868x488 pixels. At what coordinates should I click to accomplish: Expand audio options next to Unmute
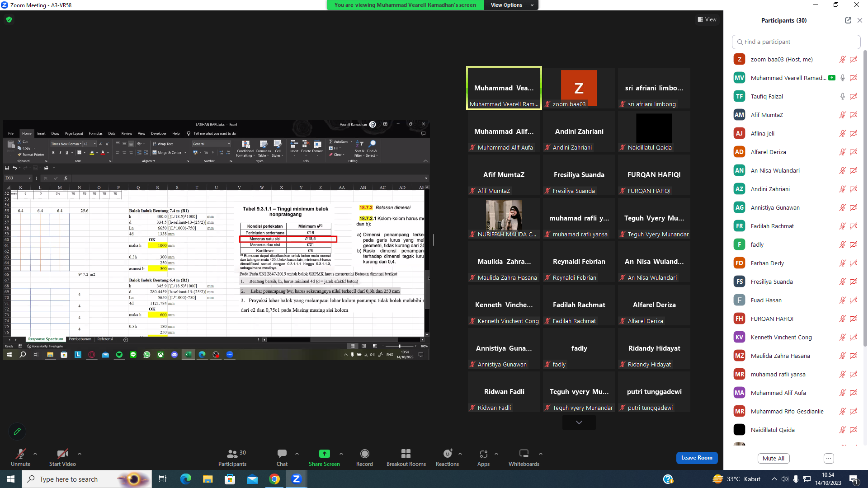pos(35,454)
